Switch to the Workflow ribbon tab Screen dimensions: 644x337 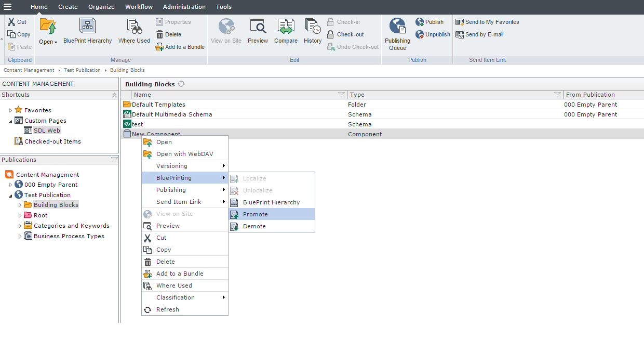(139, 7)
